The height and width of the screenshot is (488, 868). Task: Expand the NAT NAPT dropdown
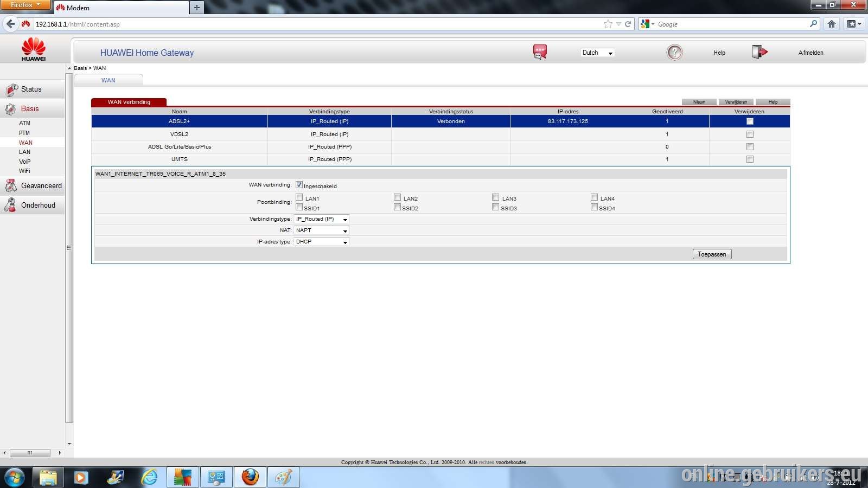[x=322, y=230]
